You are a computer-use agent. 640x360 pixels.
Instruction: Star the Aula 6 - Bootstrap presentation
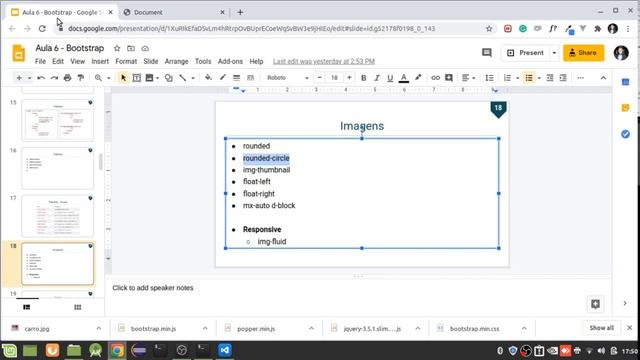[117, 48]
